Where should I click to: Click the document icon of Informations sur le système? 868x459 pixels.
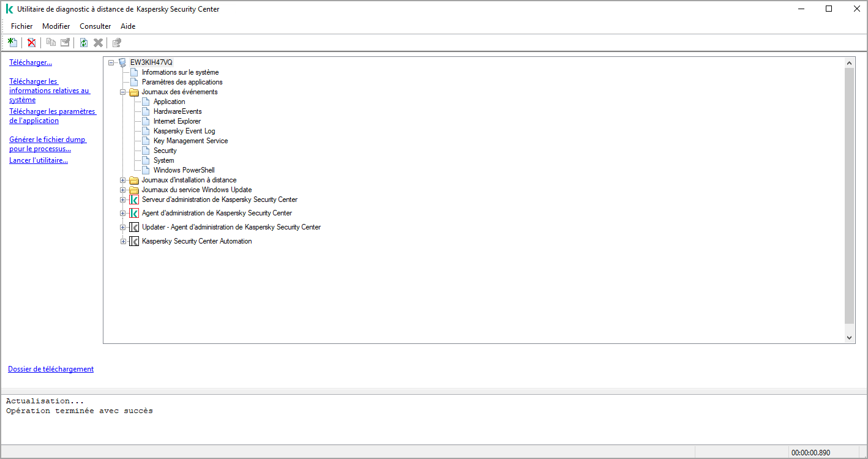pos(134,72)
